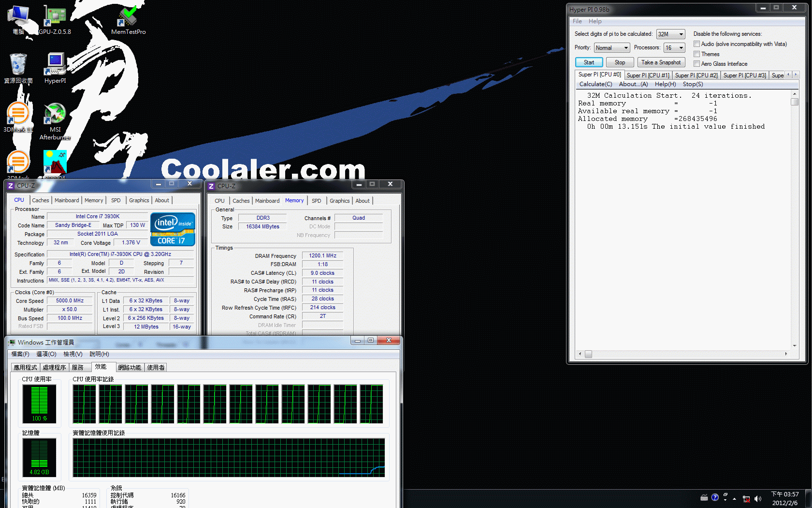Select the Super PI [CPU #2] tab
Viewport: 812px width, 508px height.
(696, 75)
